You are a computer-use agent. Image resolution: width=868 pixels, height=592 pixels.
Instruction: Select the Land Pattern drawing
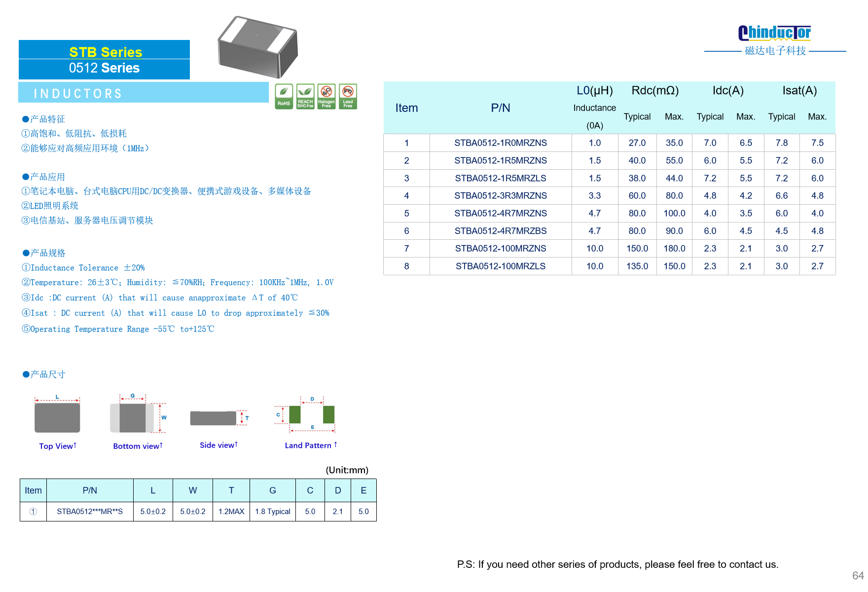306,414
